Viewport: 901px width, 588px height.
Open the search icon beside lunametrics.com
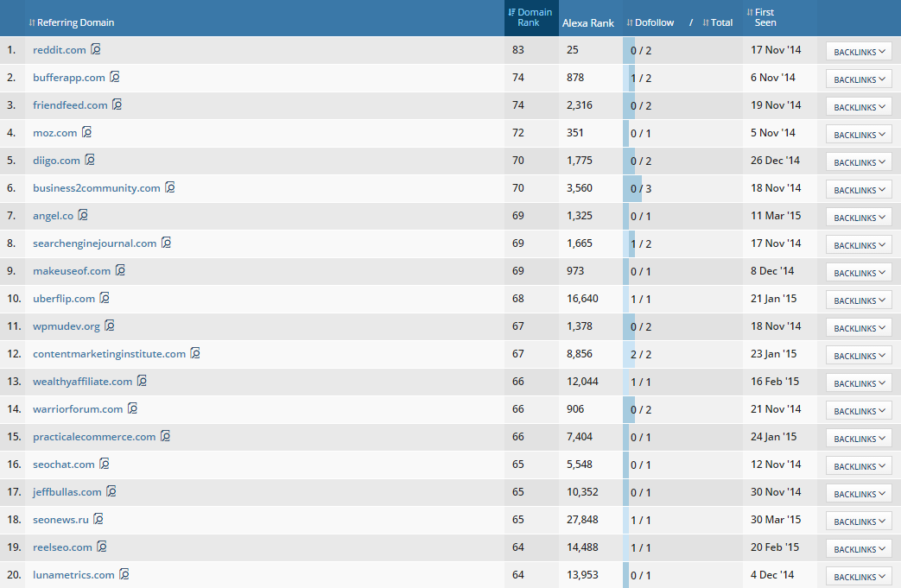[124, 573]
